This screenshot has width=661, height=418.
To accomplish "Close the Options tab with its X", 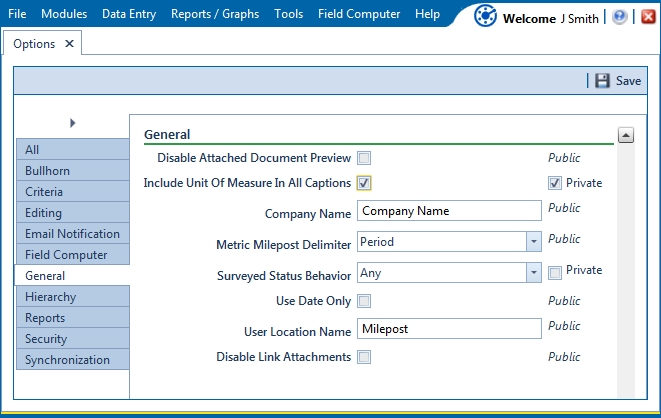I will pos(70,43).
